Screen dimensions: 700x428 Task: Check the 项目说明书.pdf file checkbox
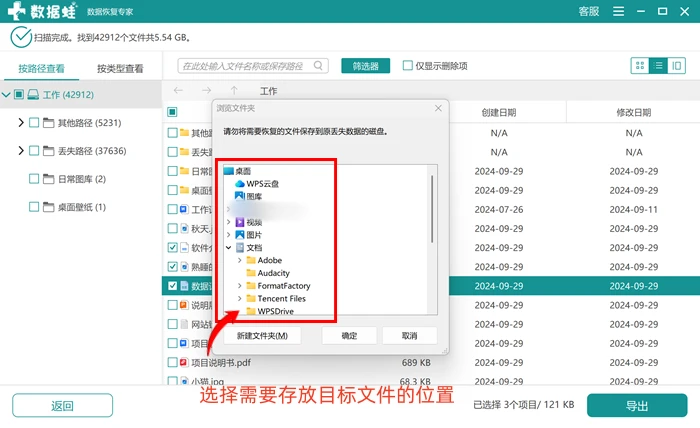click(172, 362)
